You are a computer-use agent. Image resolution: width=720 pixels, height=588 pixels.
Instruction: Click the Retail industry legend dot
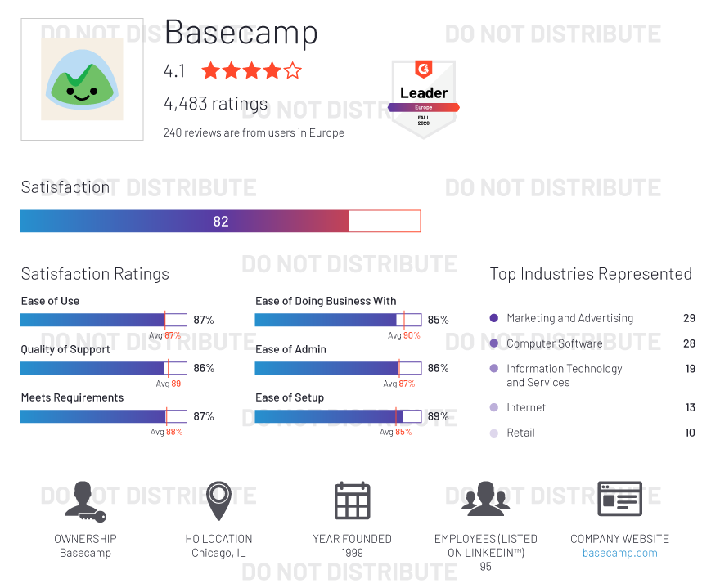[493, 433]
